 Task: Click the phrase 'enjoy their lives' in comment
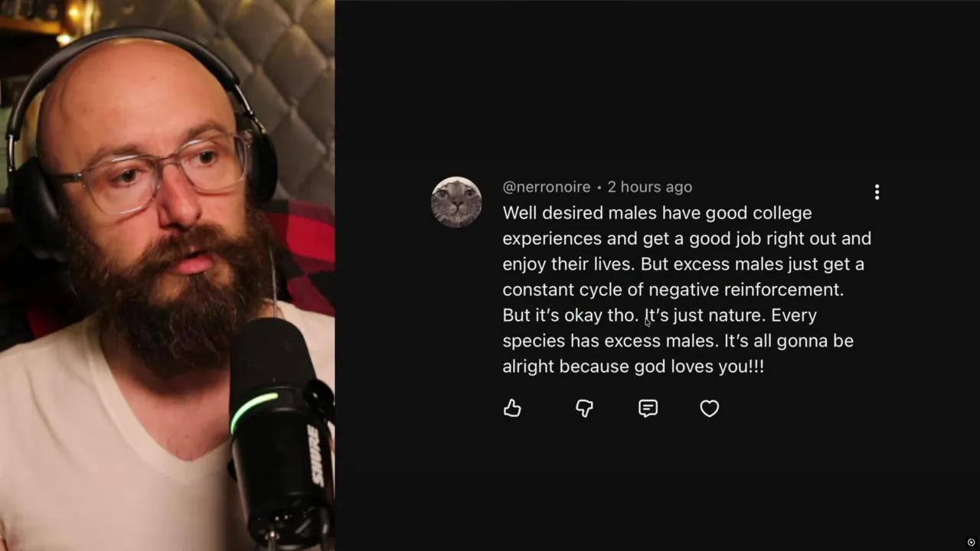(567, 264)
